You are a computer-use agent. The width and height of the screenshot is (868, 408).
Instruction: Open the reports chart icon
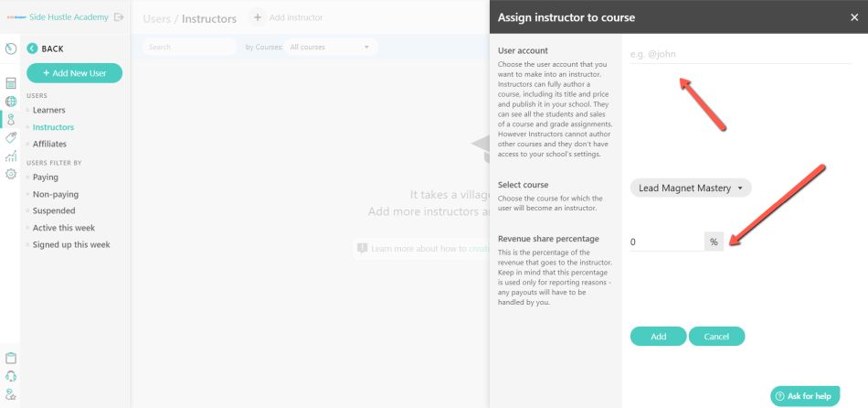coord(11,156)
